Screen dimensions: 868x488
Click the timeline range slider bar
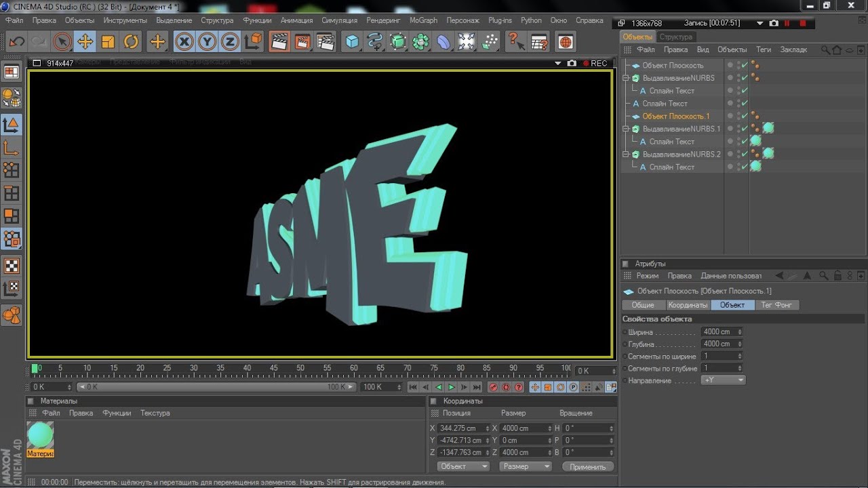click(x=216, y=387)
